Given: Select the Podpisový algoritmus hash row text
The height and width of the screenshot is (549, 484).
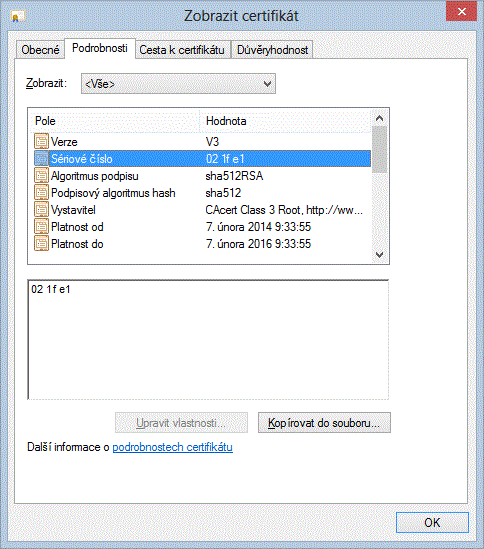Looking at the screenshot, I should pos(113,193).
